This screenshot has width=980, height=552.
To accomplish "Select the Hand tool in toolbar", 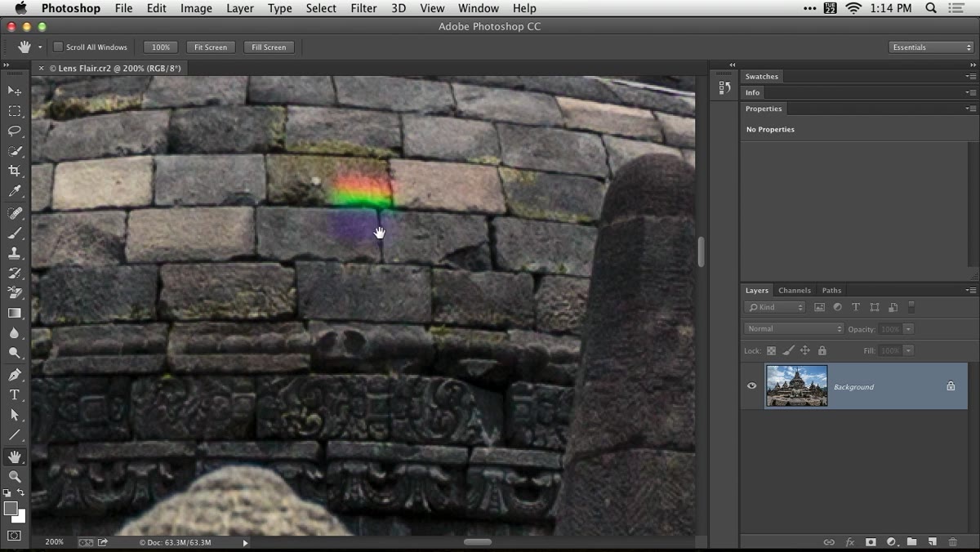I will 15,456.
